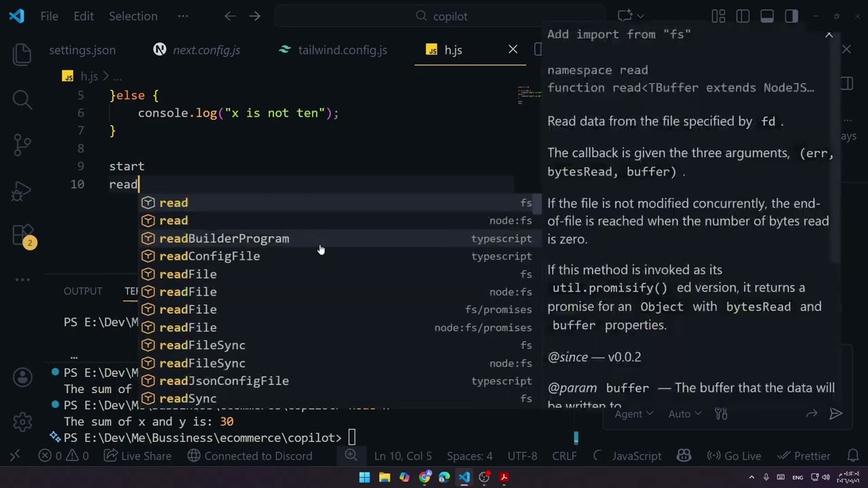Switch to next.config.js tab
This screenshot has height=488, width=868.
pos(206,50)
